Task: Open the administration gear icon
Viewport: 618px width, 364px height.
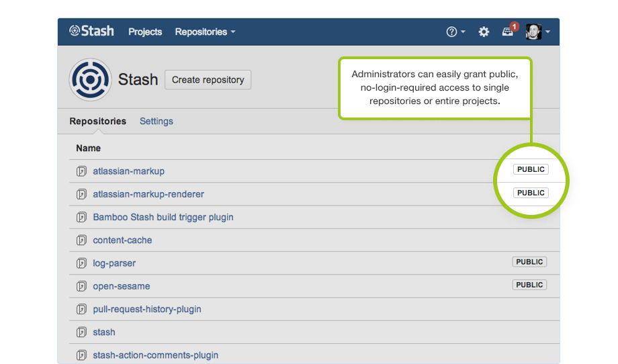Action: (484, 32)
